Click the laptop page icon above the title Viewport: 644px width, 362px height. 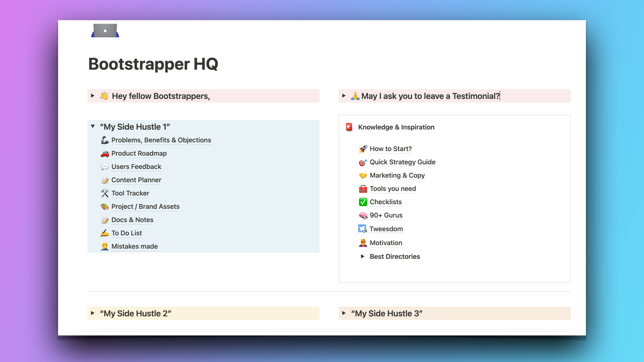[x=105, y=30]
